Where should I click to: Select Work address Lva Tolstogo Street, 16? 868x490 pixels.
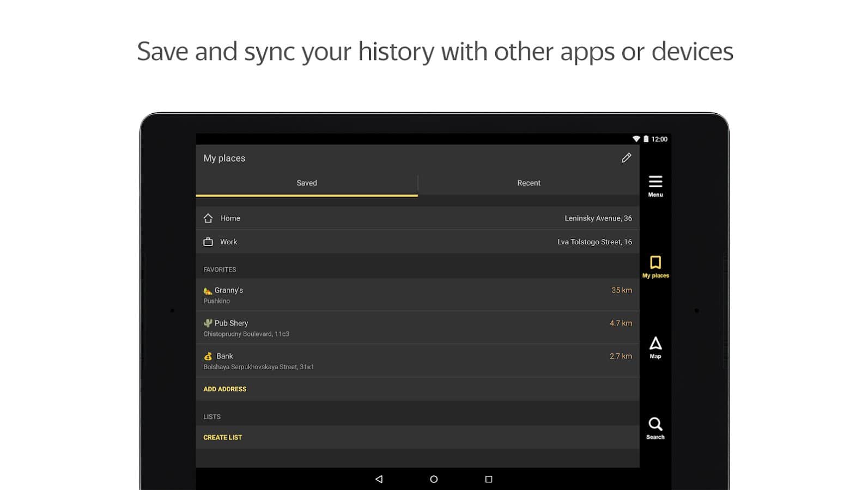tap(594, 242)
